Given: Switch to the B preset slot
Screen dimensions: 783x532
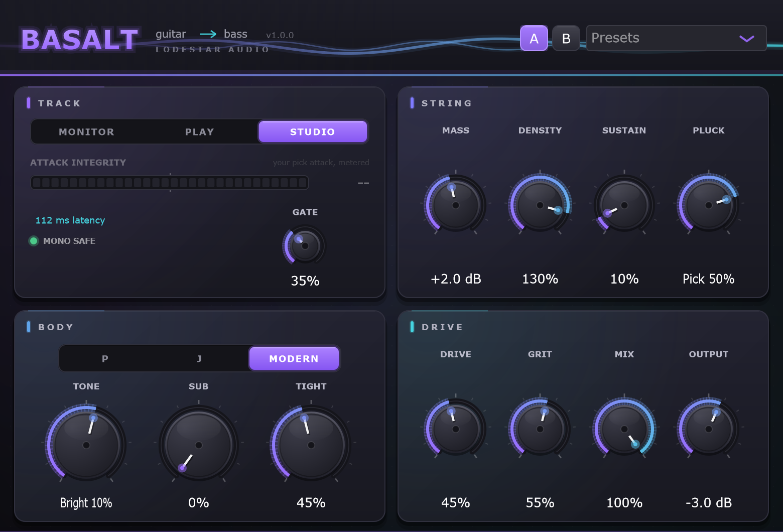Looking at the screenshot, I should (x=566, y=38).
